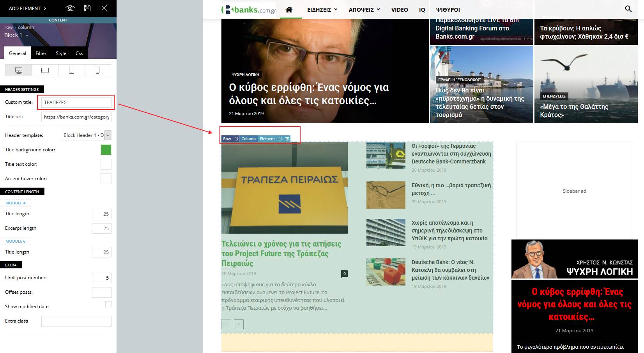The width and height of the screenshot is (644, 353).
Task: Click the ΨΥΧΡΗ ΛΟΓΙΚΗ category tag
Action: click(x=245, y=75)
